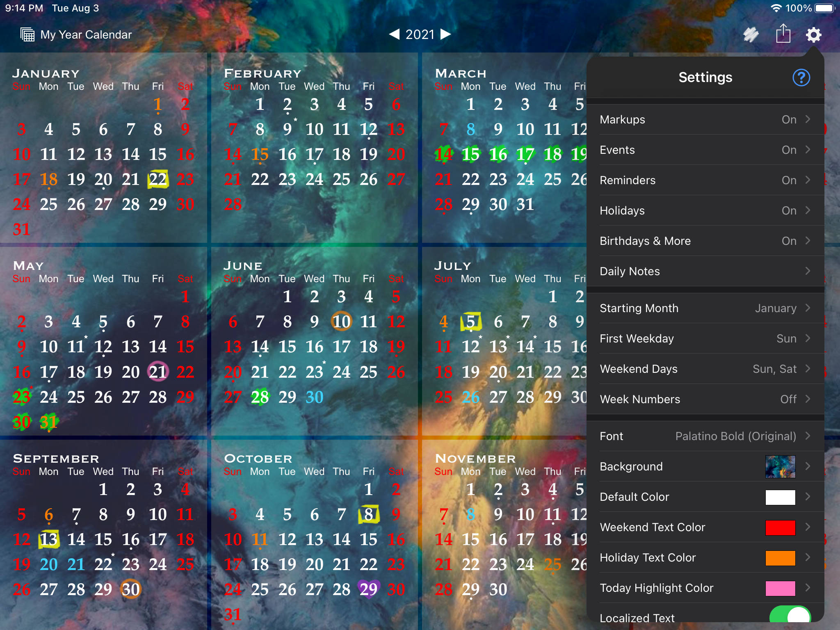Close settings via the gear icon
Screen dimensions: 840x630
point(813,35)
